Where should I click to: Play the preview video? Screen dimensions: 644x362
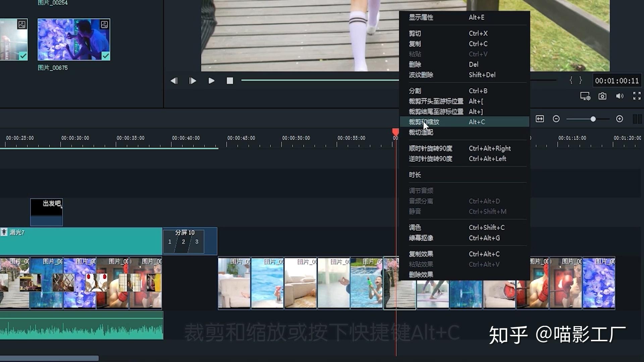coord(211,81)
